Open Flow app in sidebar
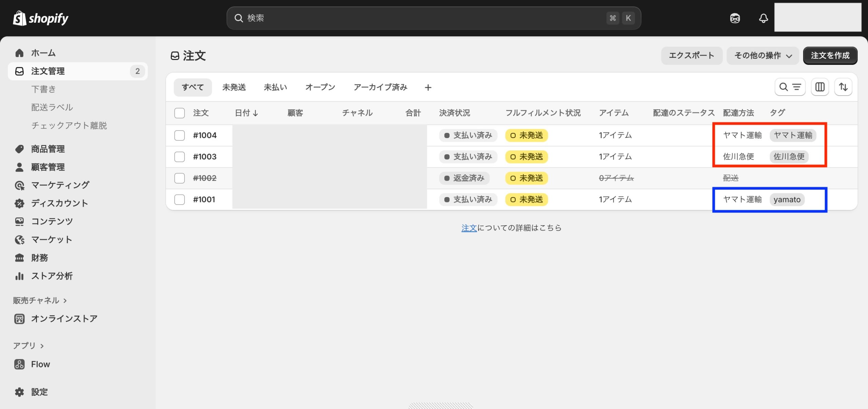The width and height of the screenshot is (868, 409). coord(40,364)
